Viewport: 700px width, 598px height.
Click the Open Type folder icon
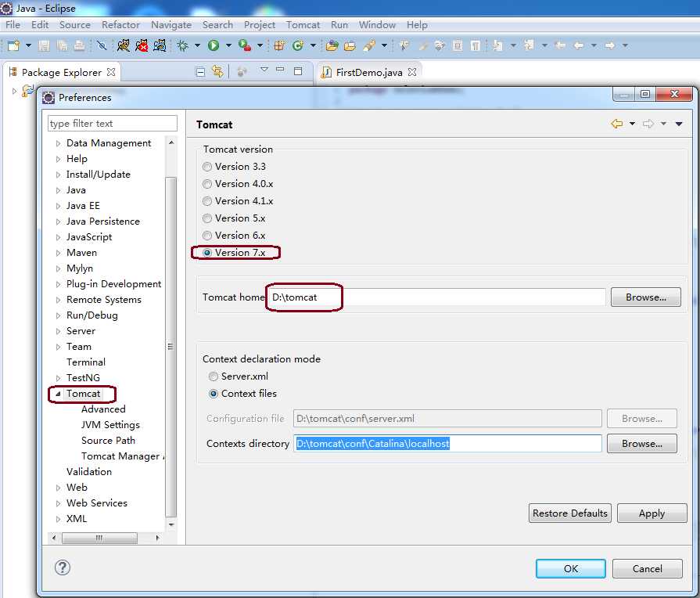pyautogui.click(x=332, y=45)
